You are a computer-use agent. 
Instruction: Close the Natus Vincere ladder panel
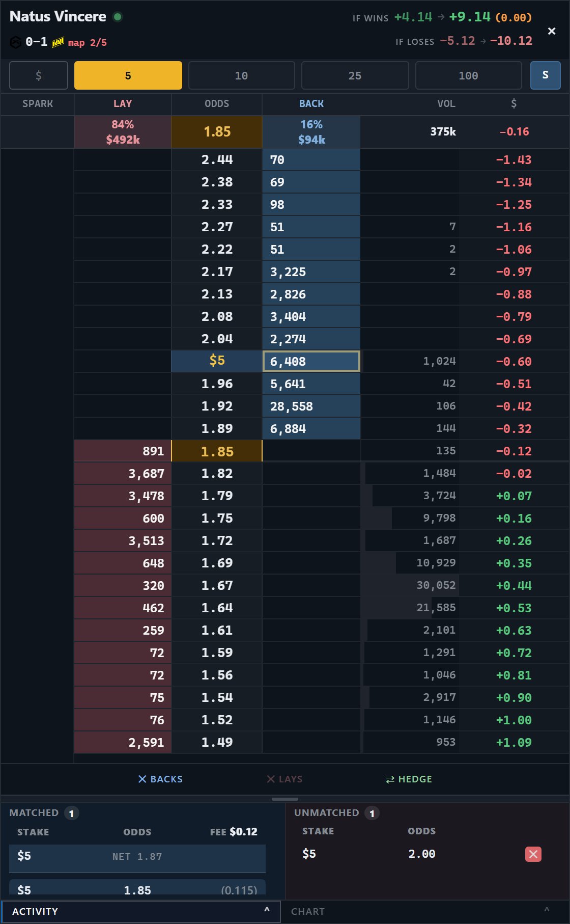[551, 31]
